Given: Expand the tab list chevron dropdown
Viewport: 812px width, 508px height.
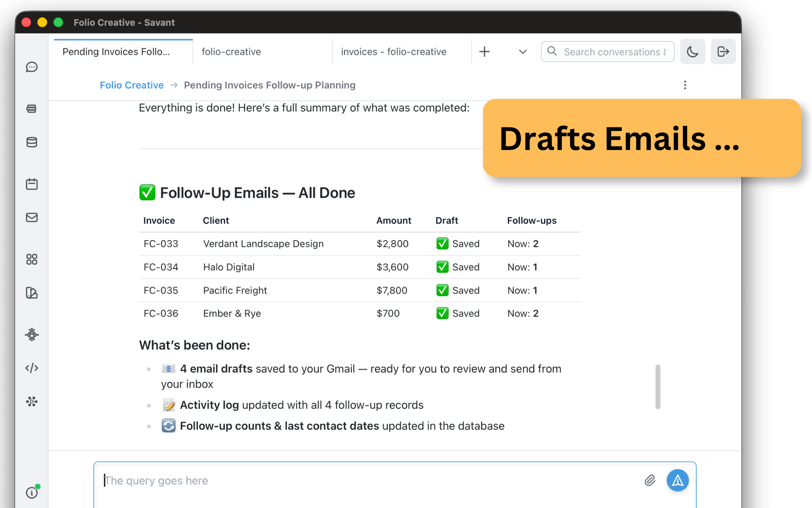Looking at the screenshot, I should click(523, 52).
